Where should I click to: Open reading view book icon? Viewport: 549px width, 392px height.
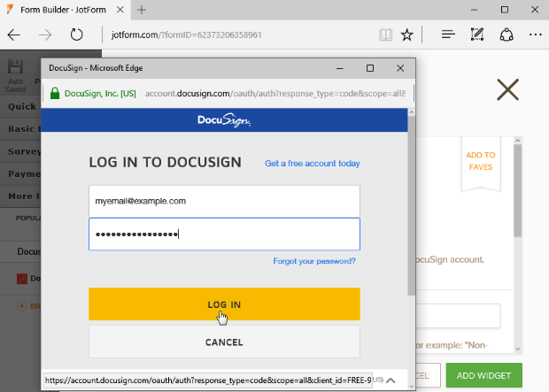click(385, 35)
